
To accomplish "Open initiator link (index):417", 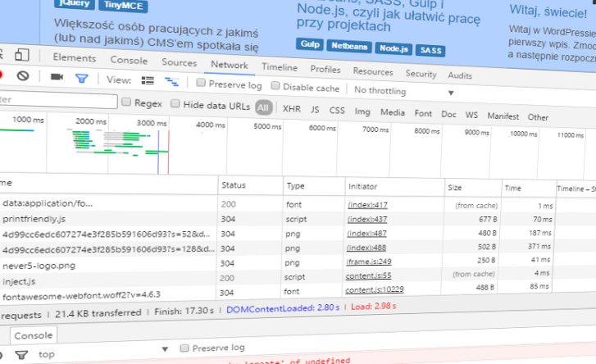I will [x=367, y=205].
